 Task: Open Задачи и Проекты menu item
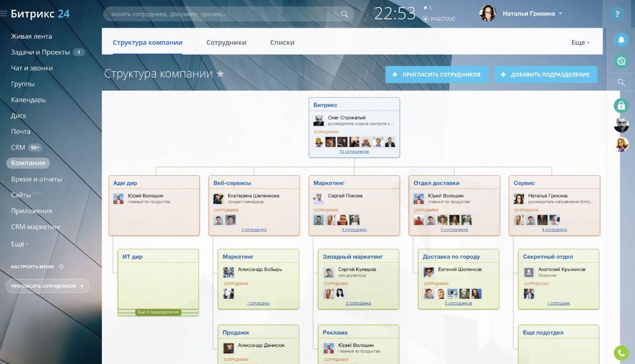tap(40, 52)
